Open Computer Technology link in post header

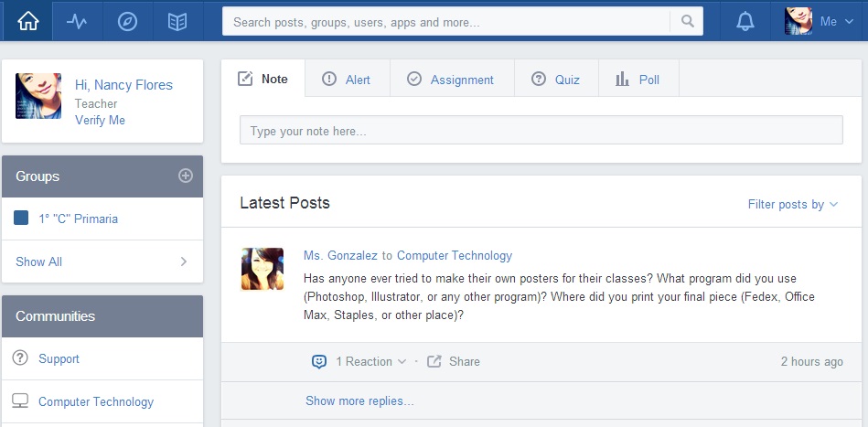[x=455, y=255]
